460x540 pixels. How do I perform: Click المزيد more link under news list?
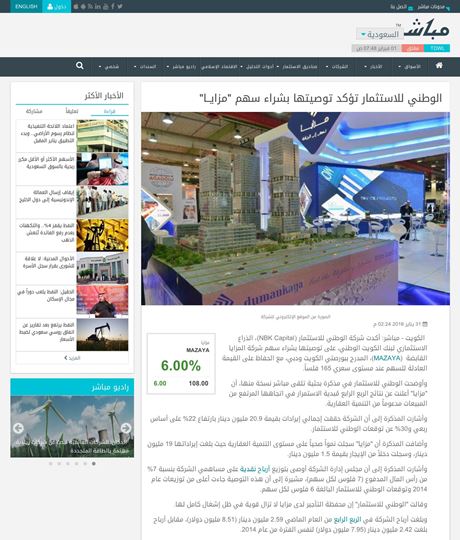72,358
